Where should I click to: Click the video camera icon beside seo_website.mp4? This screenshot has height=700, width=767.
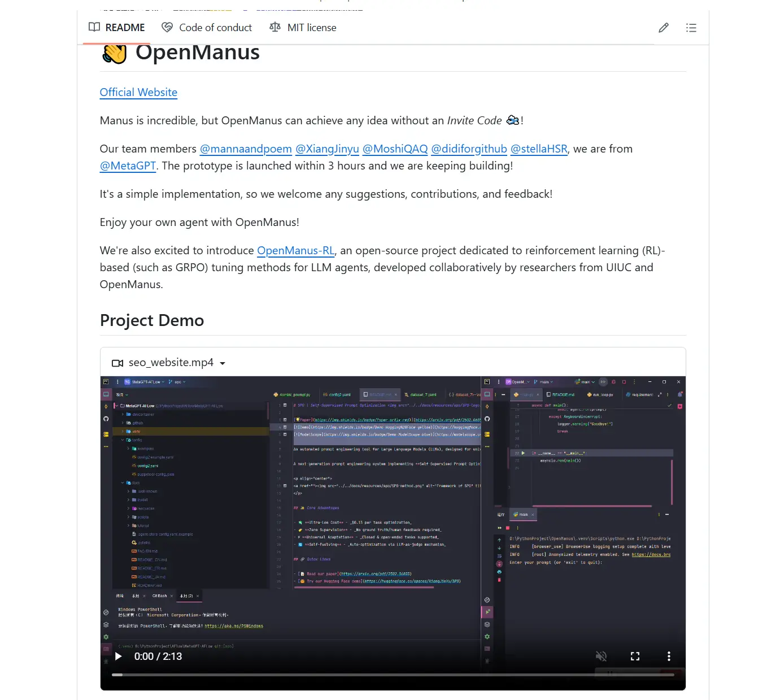click(117, 363)
